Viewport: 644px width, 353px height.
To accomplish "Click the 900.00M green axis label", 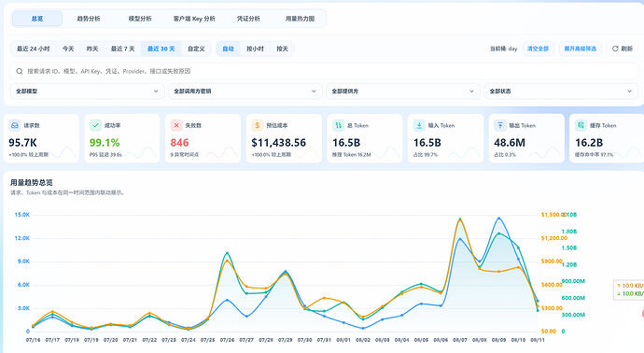I will (x=573, y=281).
